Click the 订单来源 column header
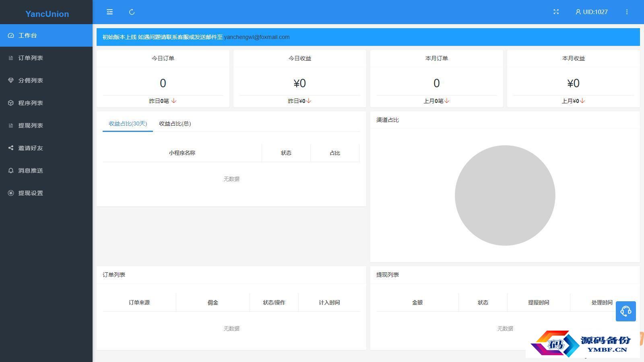 (x=139, y=302)
